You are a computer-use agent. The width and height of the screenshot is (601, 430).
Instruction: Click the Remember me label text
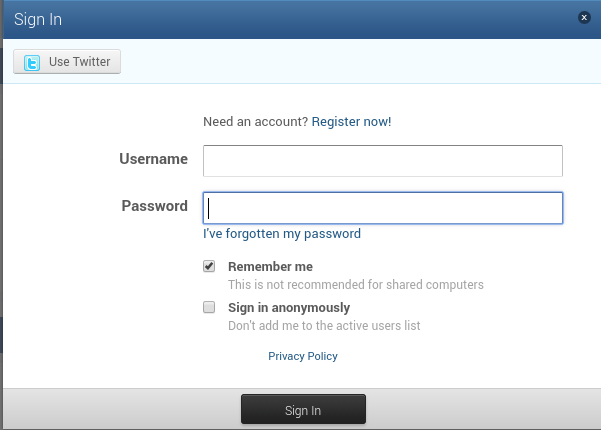[270, 267]
